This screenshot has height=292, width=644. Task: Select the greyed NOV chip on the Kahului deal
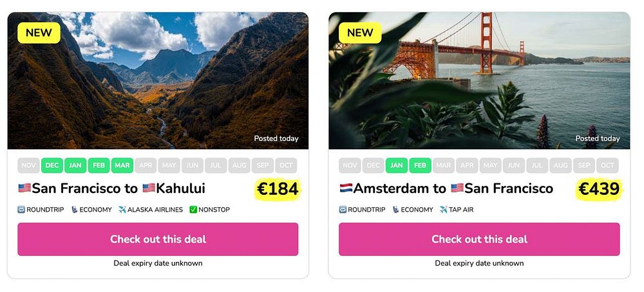[29, 165]
